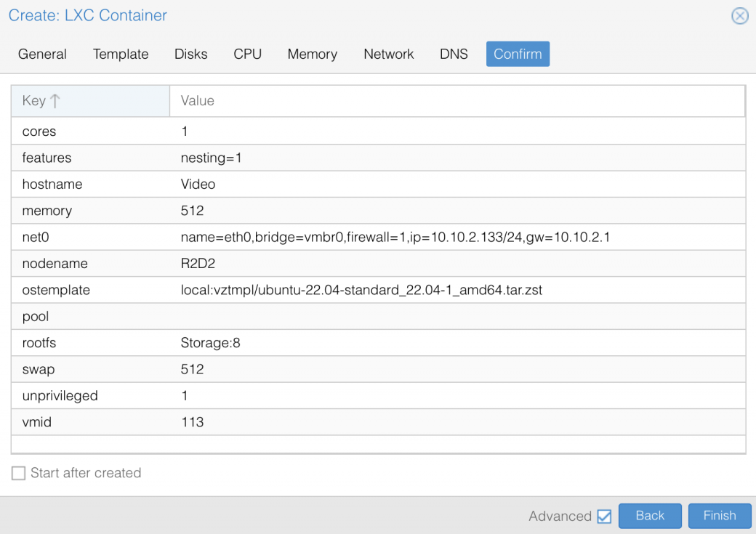756x534 pixels.
Task: Switch to the Disks tab
Action: (190, 54)
